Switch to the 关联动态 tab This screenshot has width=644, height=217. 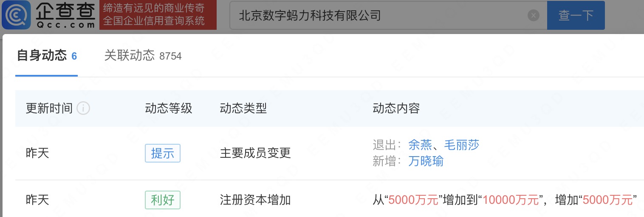tap(143, 56)
